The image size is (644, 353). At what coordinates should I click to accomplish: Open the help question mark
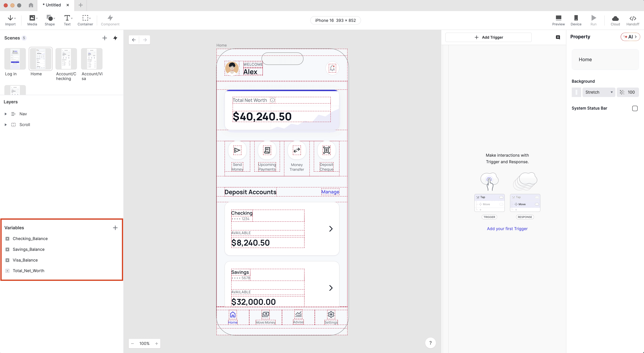430,343
